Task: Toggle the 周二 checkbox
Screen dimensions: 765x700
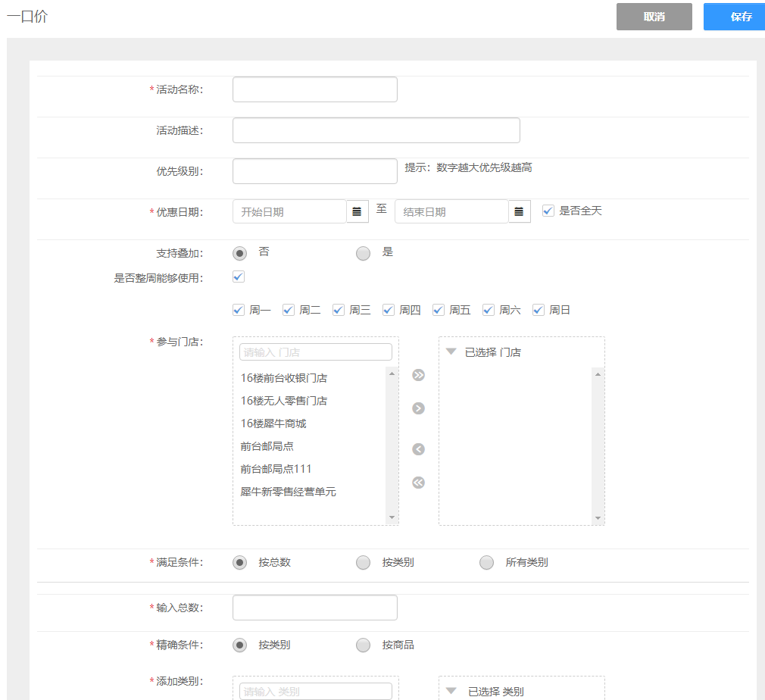Action: pos(289,310)
